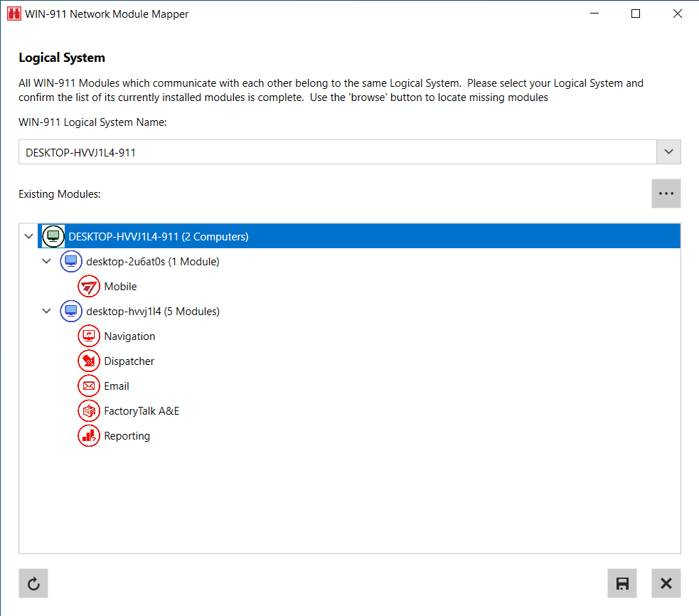Click the cancel X button at bottom right
The height and width of the screenshot is (616, 699).
pos(666,583)
